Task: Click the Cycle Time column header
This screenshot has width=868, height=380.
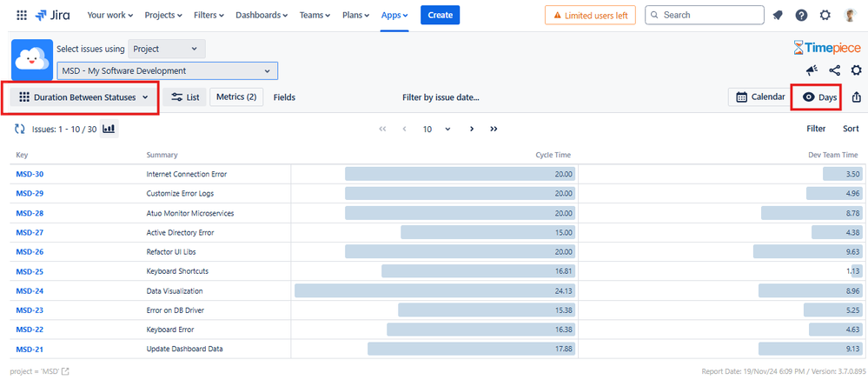Action: (553, 155)
